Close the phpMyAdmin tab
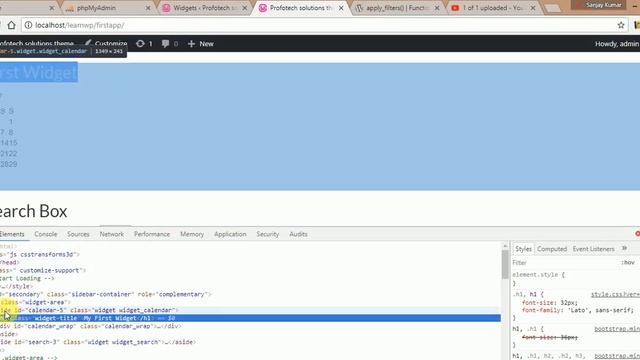Viewport: 640px width, 360px height. 148,8
